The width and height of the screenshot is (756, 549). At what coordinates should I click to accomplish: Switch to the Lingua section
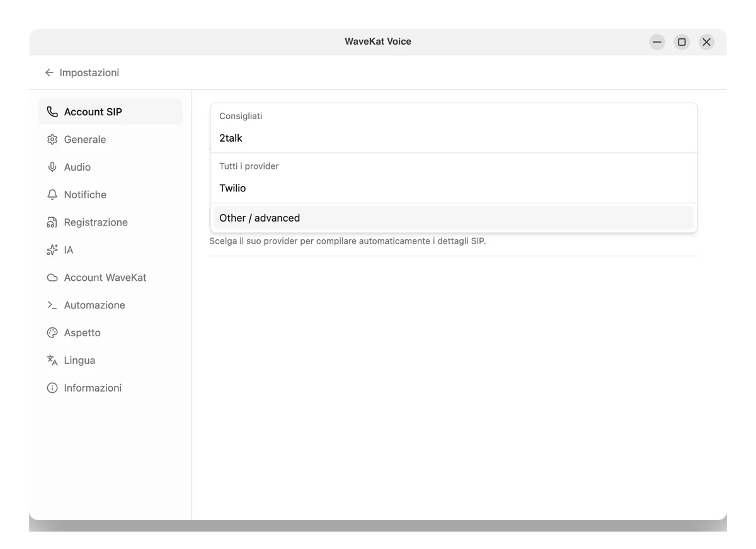tap(110, 360)
